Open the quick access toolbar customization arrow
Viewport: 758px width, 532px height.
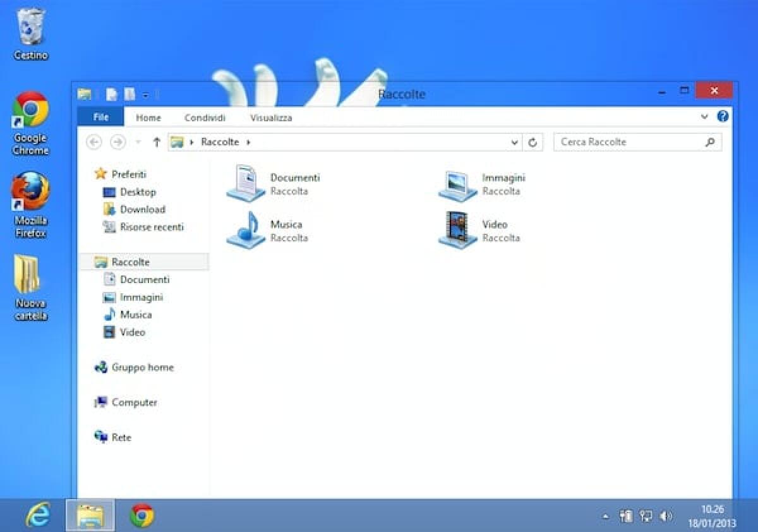145,95
